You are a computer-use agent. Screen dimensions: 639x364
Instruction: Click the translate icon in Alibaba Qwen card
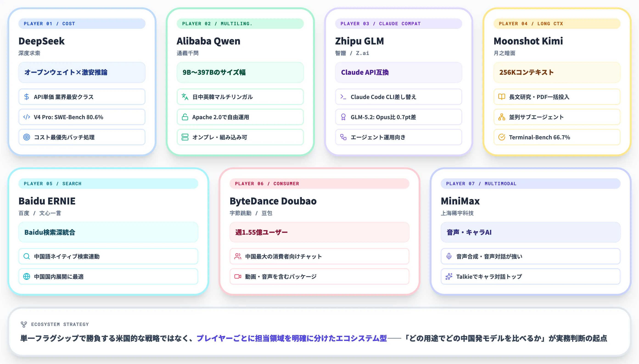coord(185,97)
